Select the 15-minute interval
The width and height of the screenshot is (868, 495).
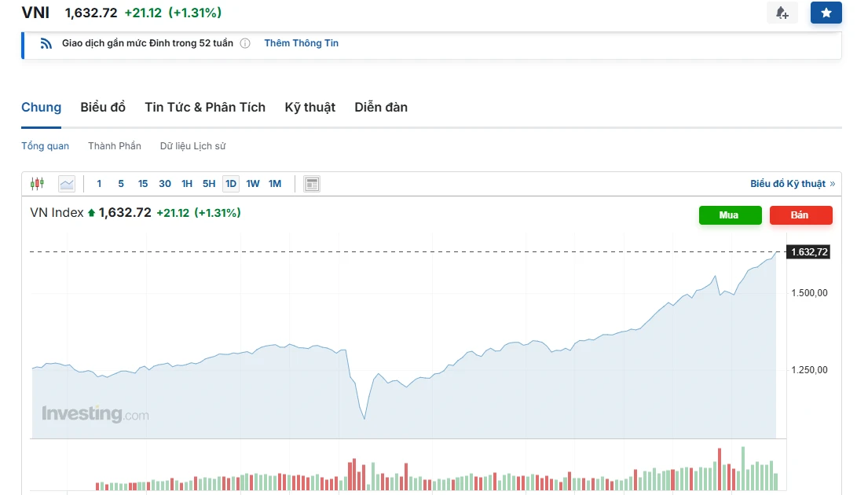[143, 184]
